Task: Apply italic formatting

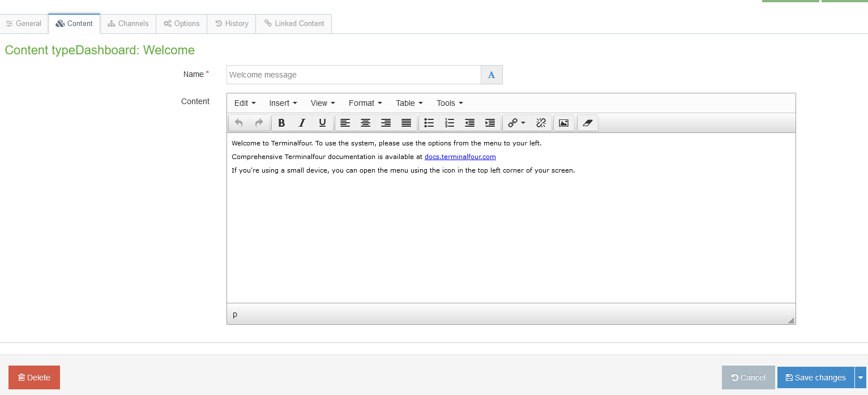Action: (x=302, y=123)
